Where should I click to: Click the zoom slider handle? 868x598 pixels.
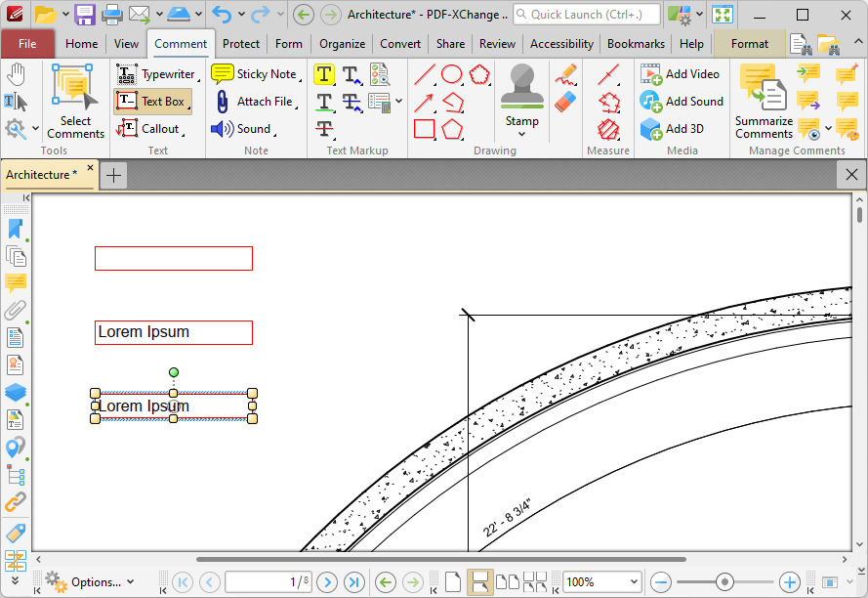point(724,582)
